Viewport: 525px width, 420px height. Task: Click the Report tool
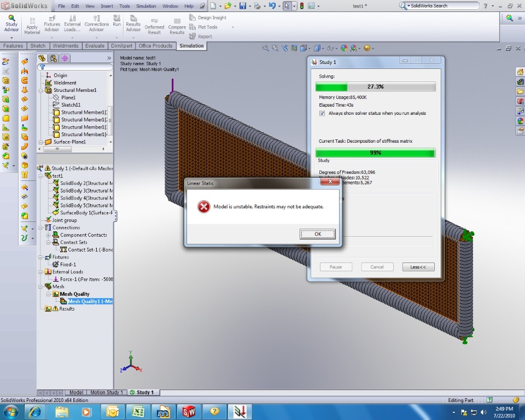click(x=201, y=36)
